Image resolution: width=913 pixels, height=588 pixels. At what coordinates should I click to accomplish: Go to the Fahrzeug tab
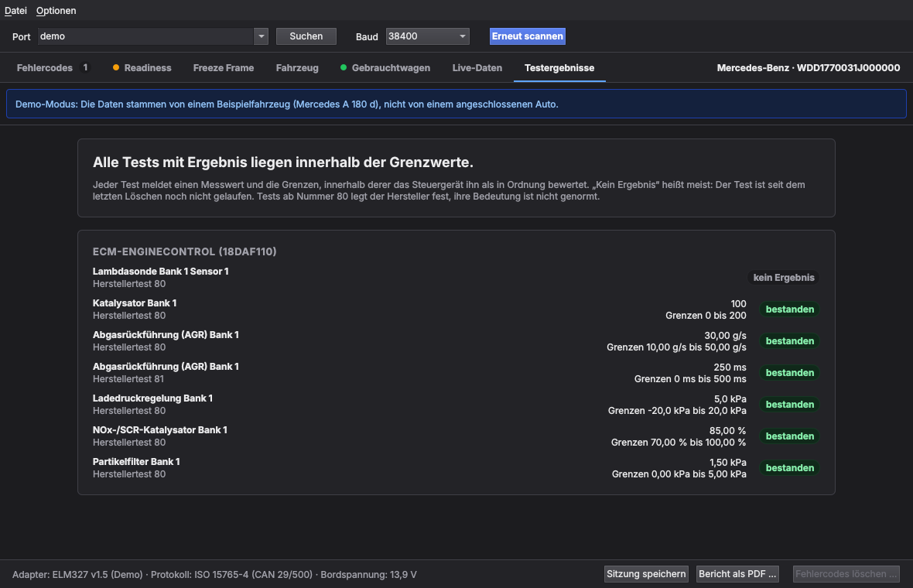[297, 68]
